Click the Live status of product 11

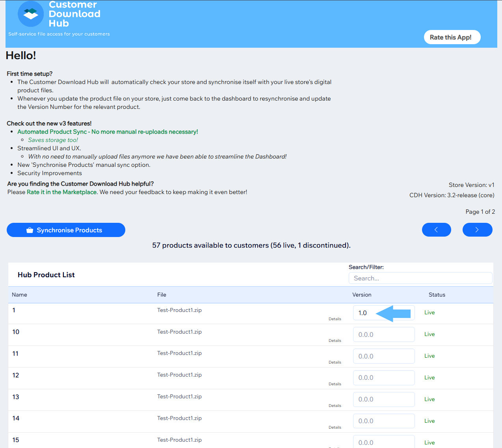[x=429, y=356]
